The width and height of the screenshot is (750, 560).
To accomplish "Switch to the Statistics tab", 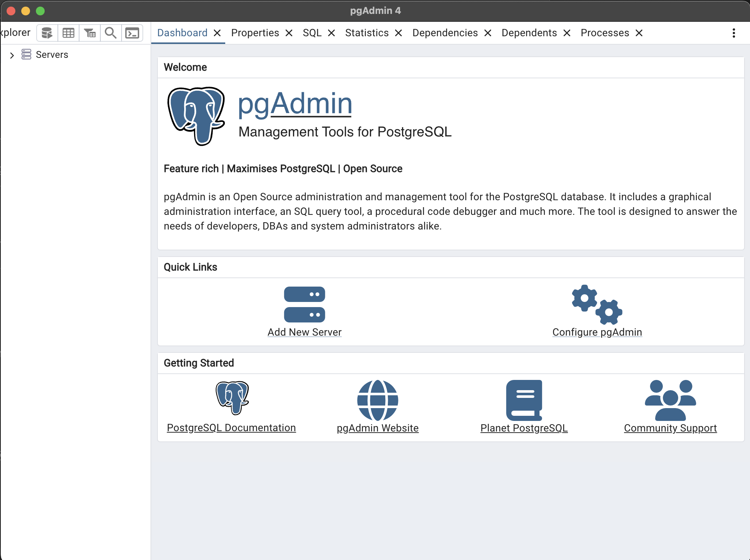I will click(x=367, y=33).
